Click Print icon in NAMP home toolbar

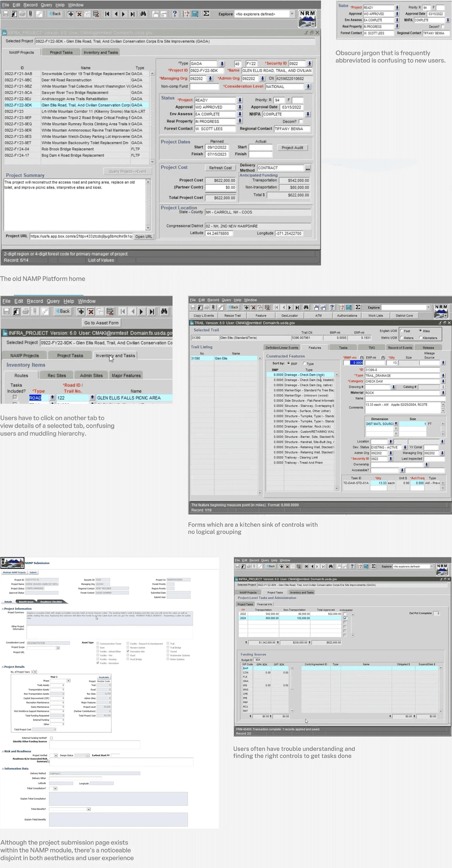22,14
